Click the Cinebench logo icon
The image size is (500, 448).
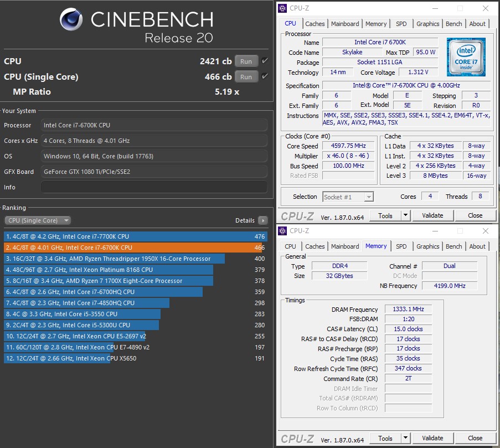(x=71, y=19)
